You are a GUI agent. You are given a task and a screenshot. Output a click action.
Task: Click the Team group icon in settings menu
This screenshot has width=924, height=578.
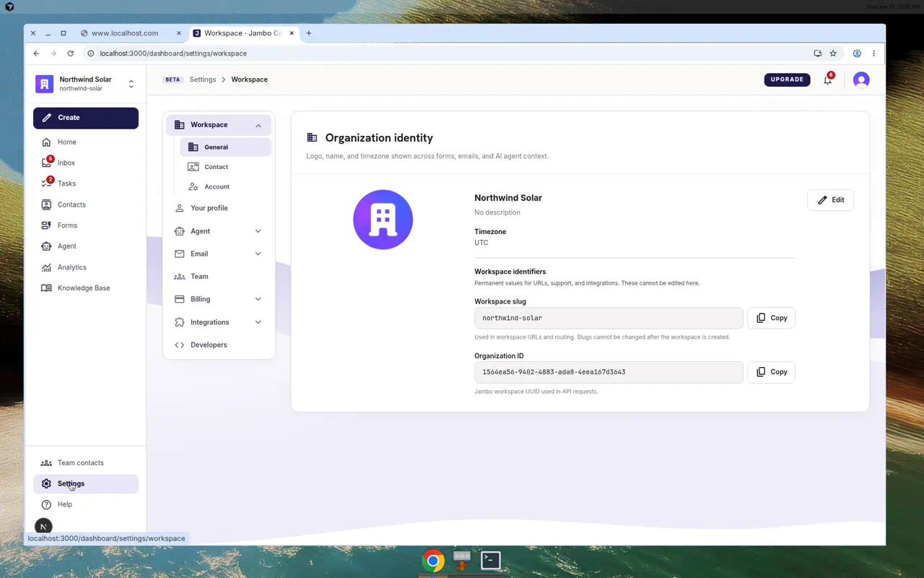[x=179, y=277]
